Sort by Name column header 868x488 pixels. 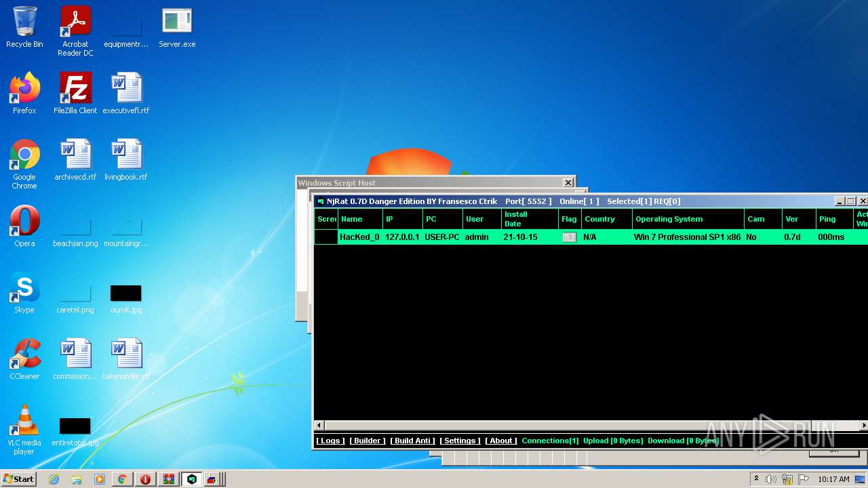tap(359, 219)
